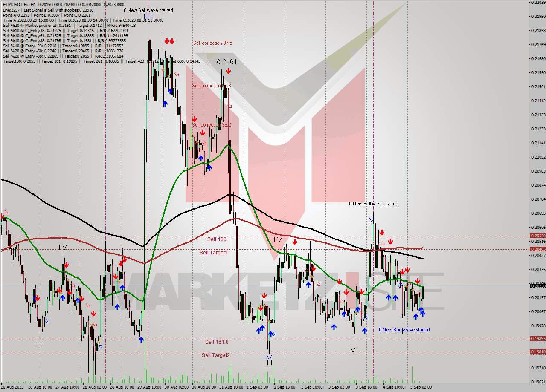Click the 'Sell correction 38.2' label

coord(212,125)
